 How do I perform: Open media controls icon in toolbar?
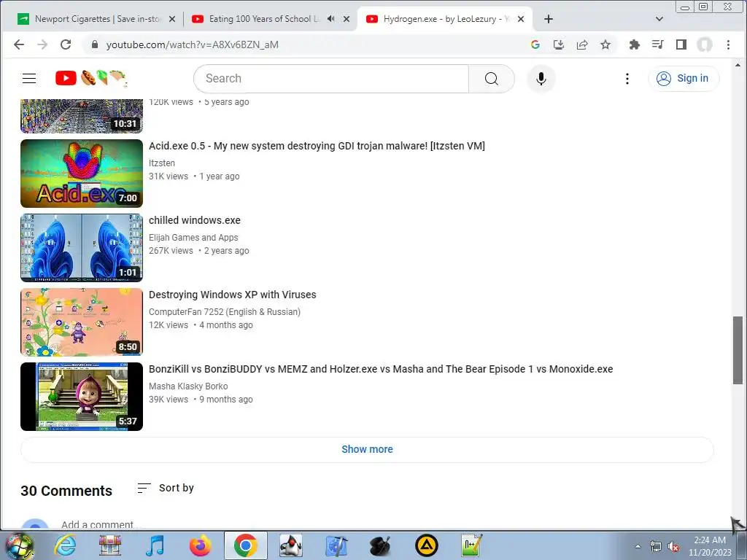point(657,44)
